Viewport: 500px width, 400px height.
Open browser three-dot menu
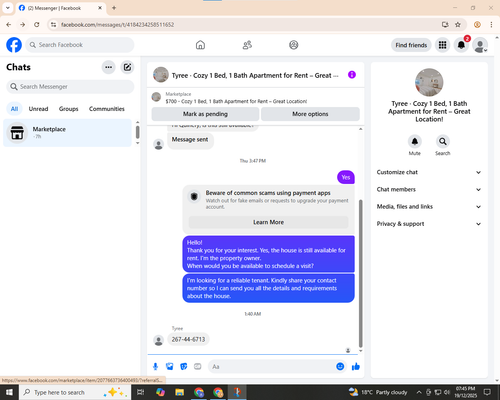(x=491, y=25)
